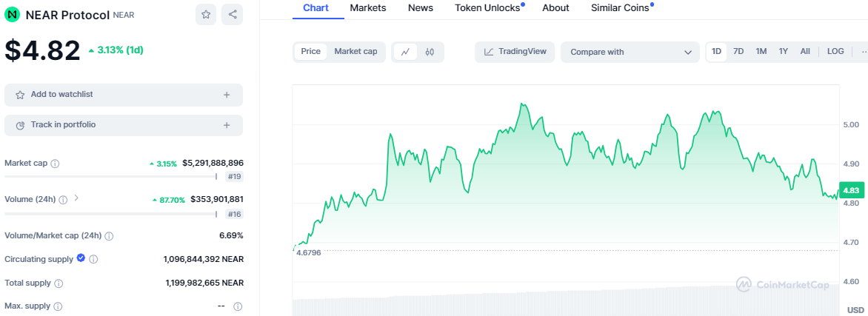Screen dimensions: 868x316
Task: Open the share options icon
Action: (x=233, y=14)
